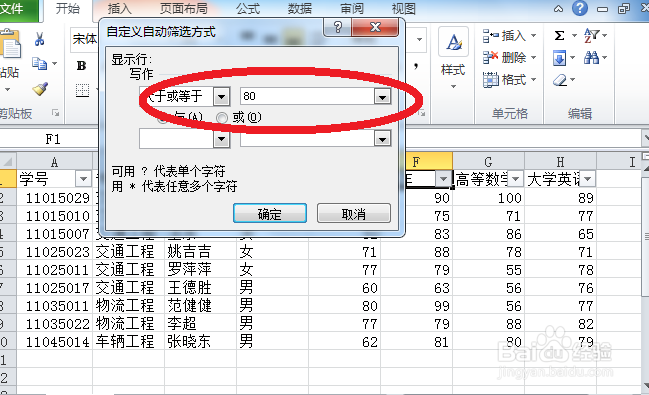Open filter dropdown for 高等数学 column
649x395 pixels.
pos(515,179)
